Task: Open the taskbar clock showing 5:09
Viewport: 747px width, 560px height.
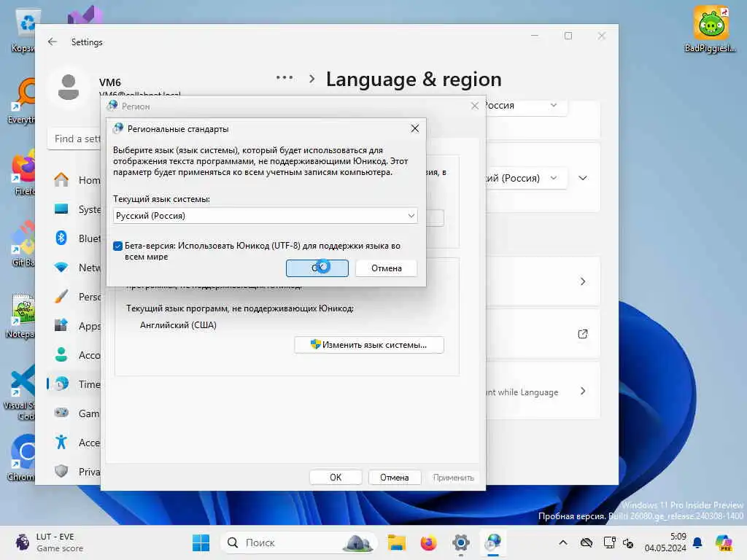Action: click(x=665, y=542)
